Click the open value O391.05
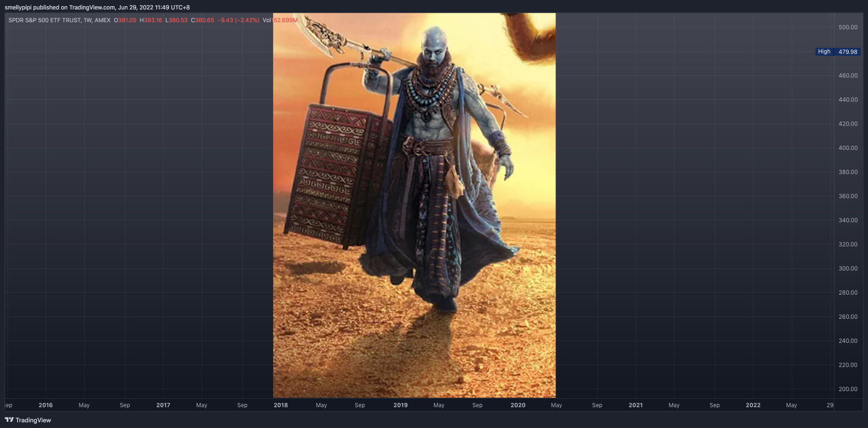The image size is (868, 428). pyautogui.click(x=125, y=20)
